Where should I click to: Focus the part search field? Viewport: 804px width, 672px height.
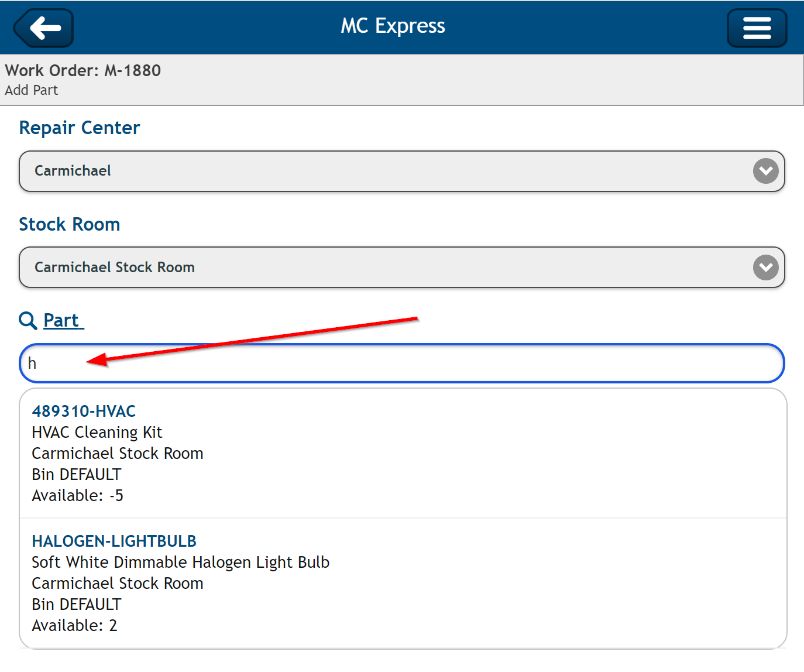(401, 364)
